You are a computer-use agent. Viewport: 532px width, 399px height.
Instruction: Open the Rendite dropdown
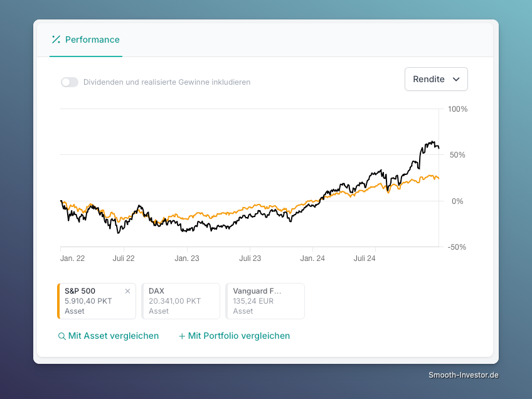point(436,79)
